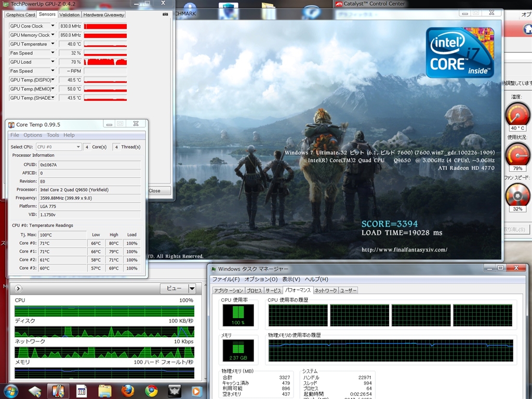532x399 pixels.
Task: Open the Windows Start menu orb
Action: click(10, 390)
